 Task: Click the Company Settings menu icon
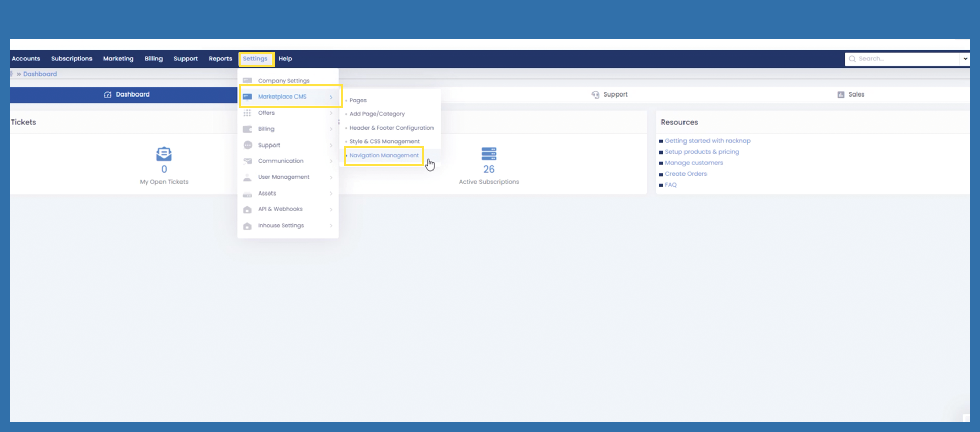coord(247,81)
